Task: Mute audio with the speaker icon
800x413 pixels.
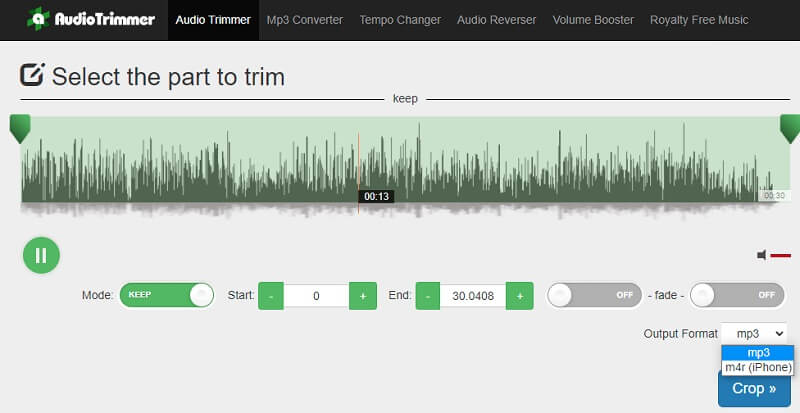Action: coord(762,255)
